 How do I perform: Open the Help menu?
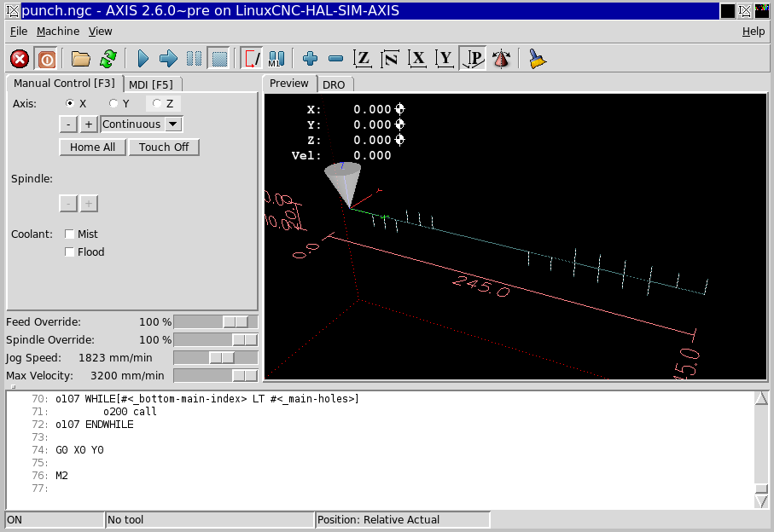pyautogui.click(x=754, y=32)
